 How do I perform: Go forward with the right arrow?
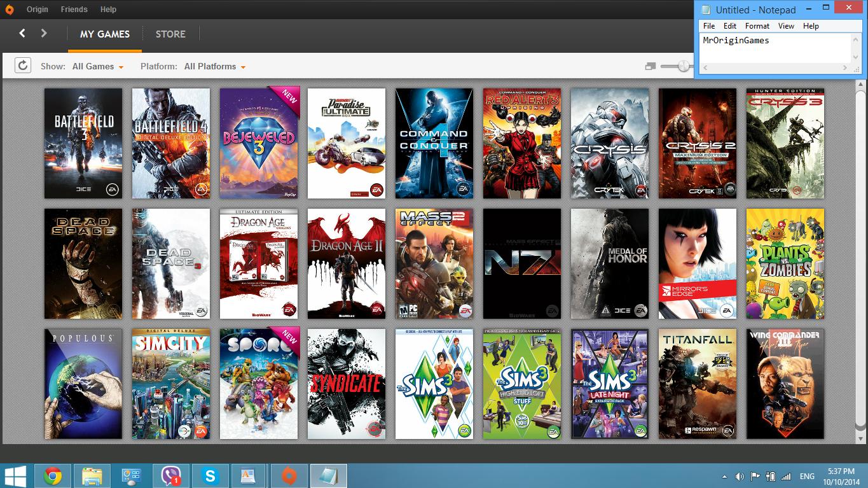click(44, 33)
